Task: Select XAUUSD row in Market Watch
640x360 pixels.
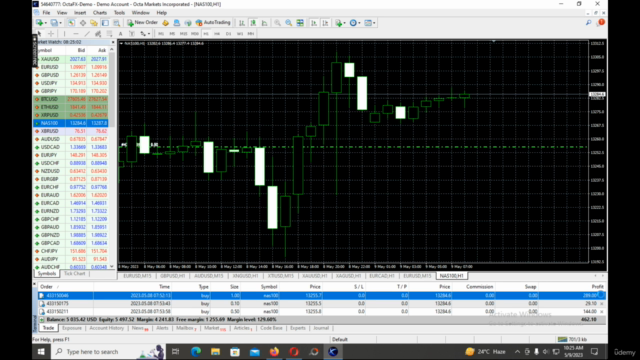Action: point(71,59)
